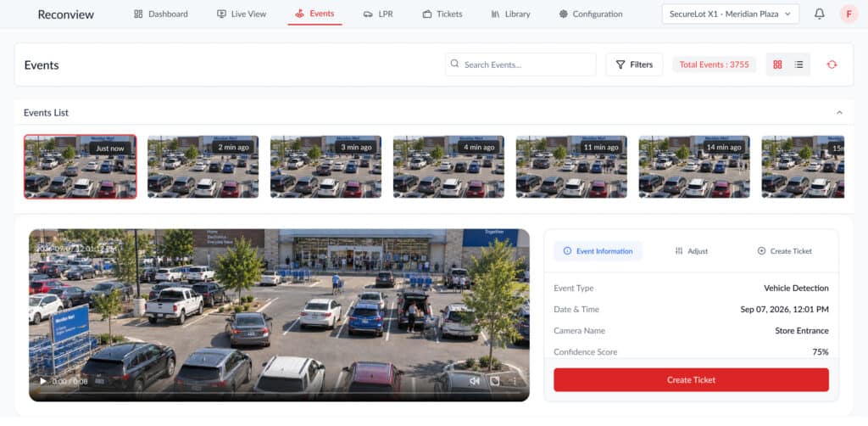Click the Adjust sliders icon
Screen dimensions: 868x426
tap(679, 251)
